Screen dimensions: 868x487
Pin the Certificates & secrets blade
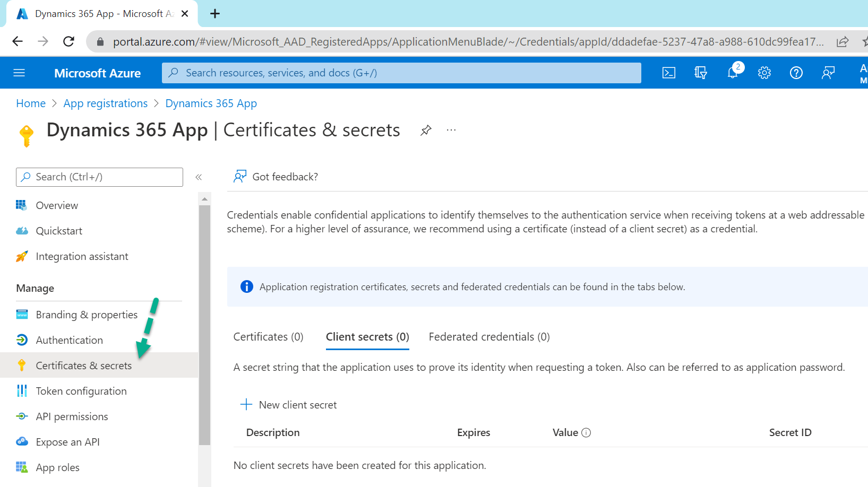[x=425, y=130]
